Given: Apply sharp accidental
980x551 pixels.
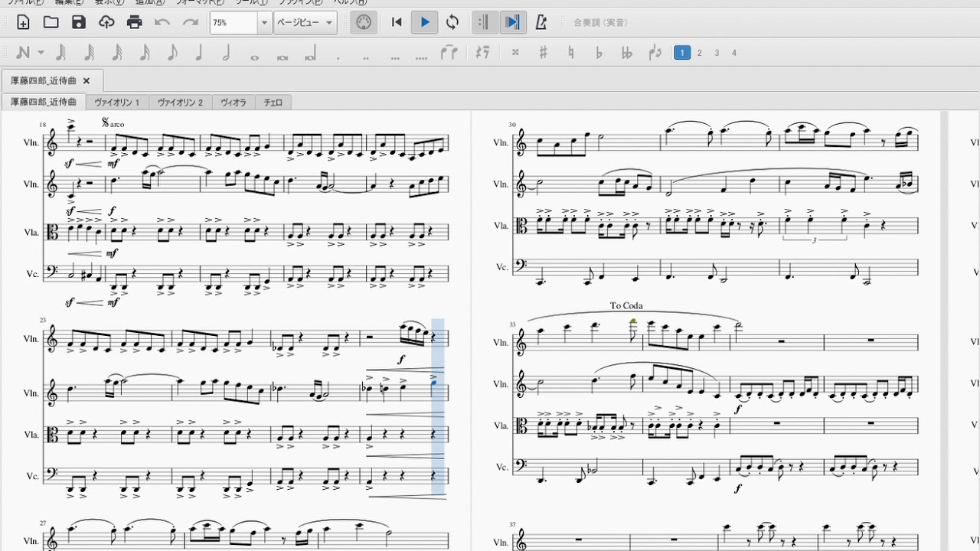Looking at the screenshot, I should [x=543, y=53].
